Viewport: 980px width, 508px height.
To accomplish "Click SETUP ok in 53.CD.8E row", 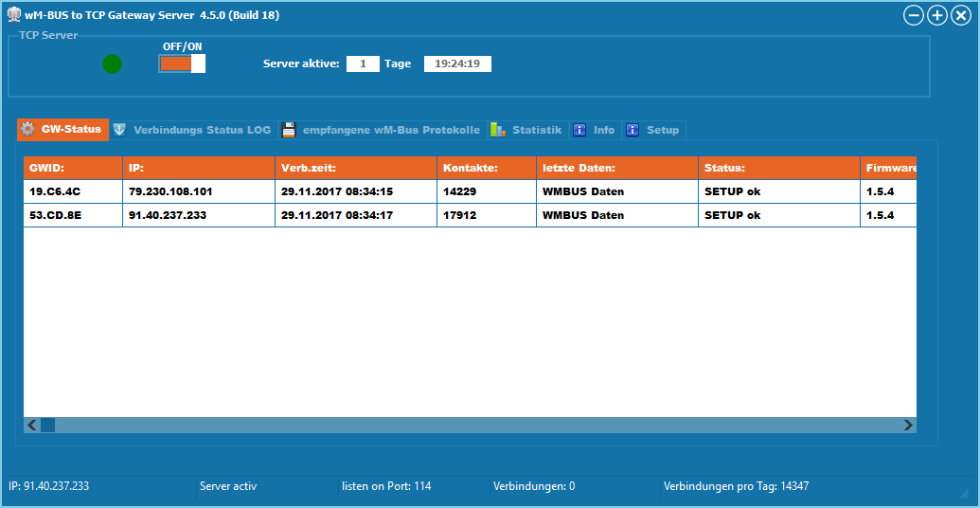I will point(779,215).
